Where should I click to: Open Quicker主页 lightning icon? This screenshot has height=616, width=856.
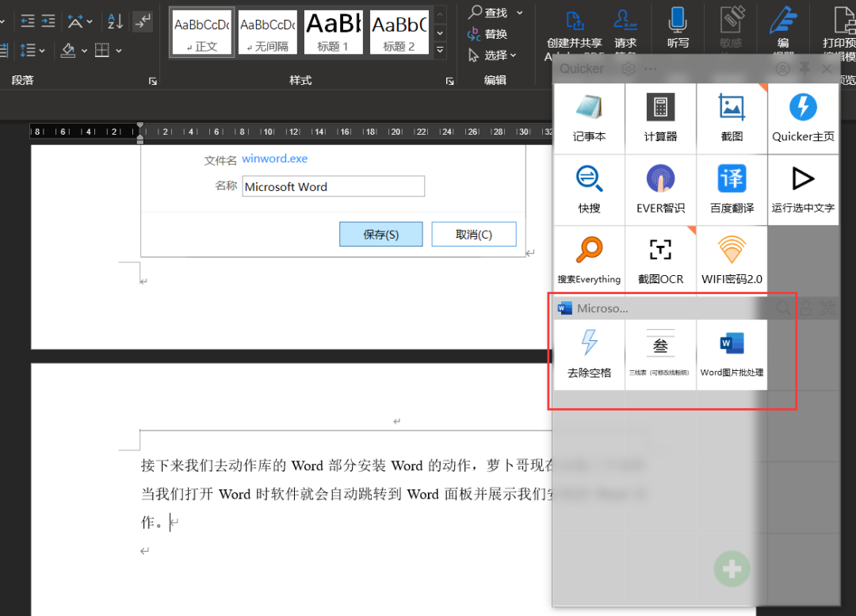tap(803, 118)
